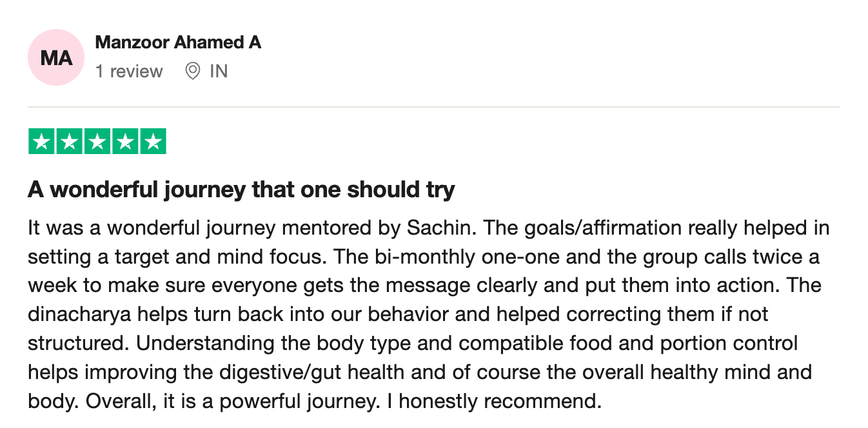This screenshot has height=428, width=868.
Task: Click the phrase "portion control" in the review
Action: (729, 344)
